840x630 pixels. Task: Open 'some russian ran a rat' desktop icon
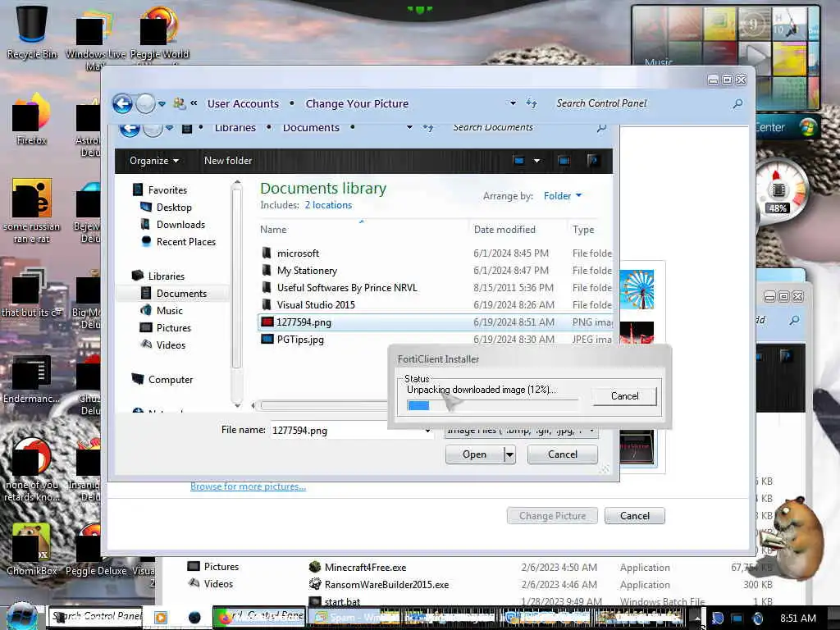click(x=32, y=211)
